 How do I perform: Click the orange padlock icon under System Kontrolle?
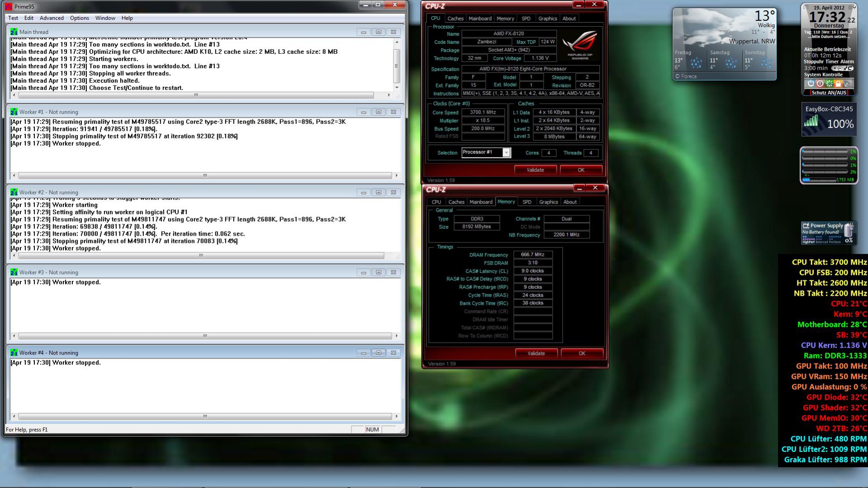tap(838, 83)
